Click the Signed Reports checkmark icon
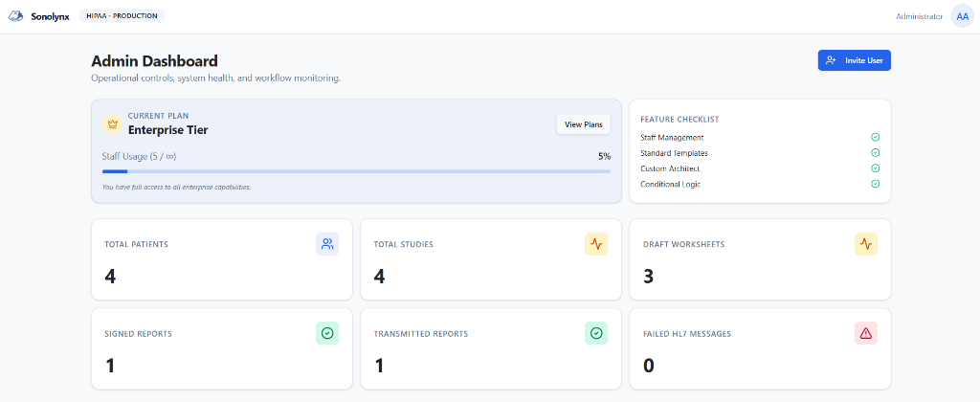Screen dimensions: 980x402 (x=327, y=333)
